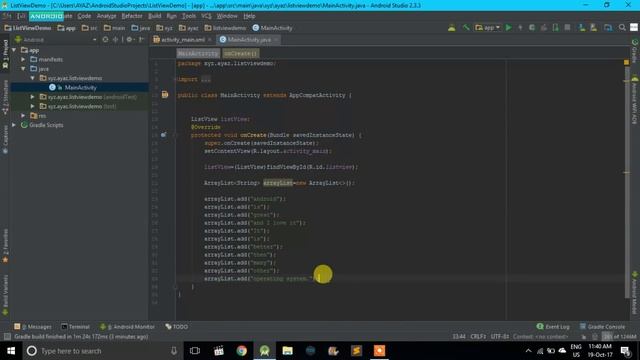Viewport: 640px width, 360px height.
Task: Click inside the Windows search box
Action: point(102,351)
